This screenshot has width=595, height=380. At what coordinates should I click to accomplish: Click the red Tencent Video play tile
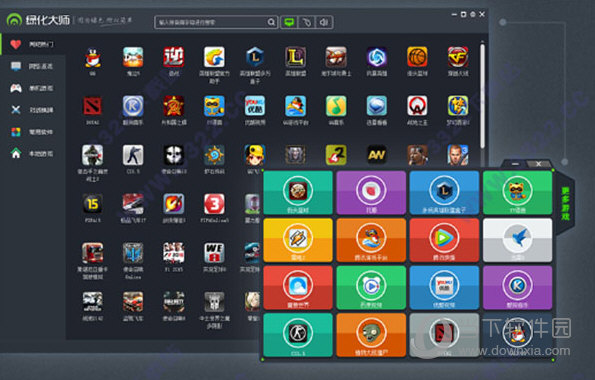pos(444,240)
